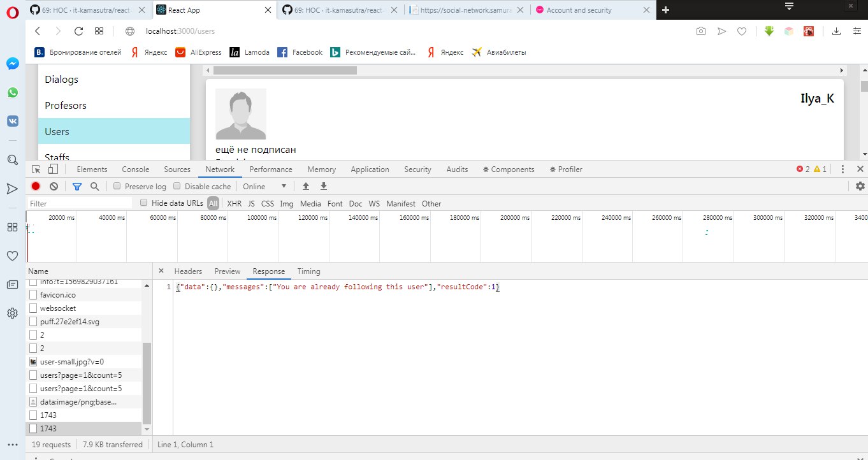Focus the network Filter input field
Viewport: 868px width, 460px height.
tap(79, 204)
